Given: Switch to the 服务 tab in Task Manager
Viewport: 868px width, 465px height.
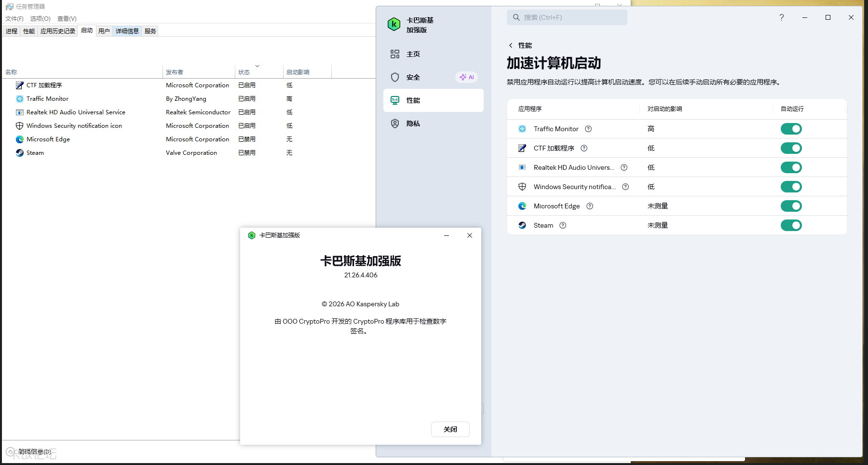Looking at the screenshot, I should tap(150, 31).
